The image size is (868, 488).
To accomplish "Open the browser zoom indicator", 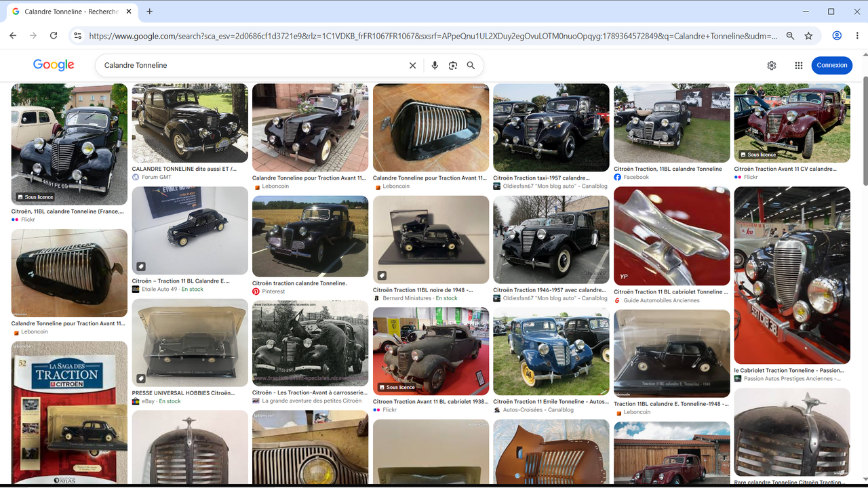I will [790, 36].
